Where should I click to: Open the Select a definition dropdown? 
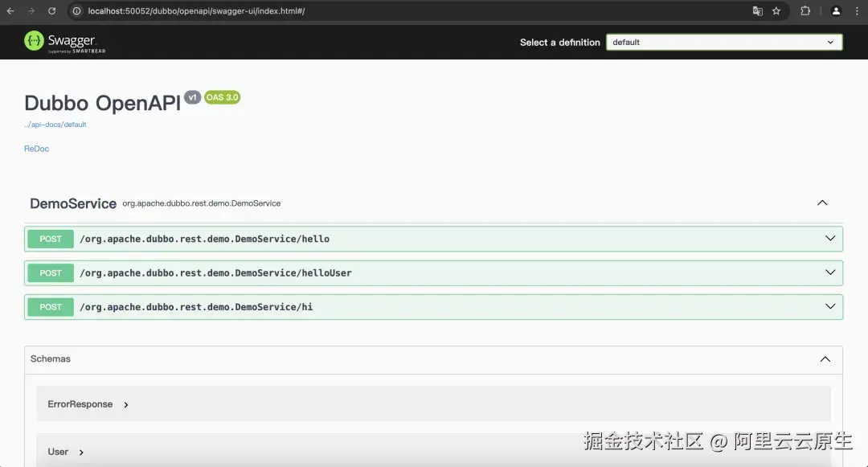click(724, 42)
